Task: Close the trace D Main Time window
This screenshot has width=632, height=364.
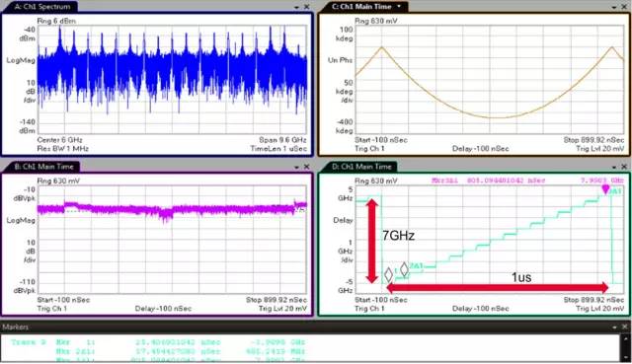Action: click(x=624, y=167)
